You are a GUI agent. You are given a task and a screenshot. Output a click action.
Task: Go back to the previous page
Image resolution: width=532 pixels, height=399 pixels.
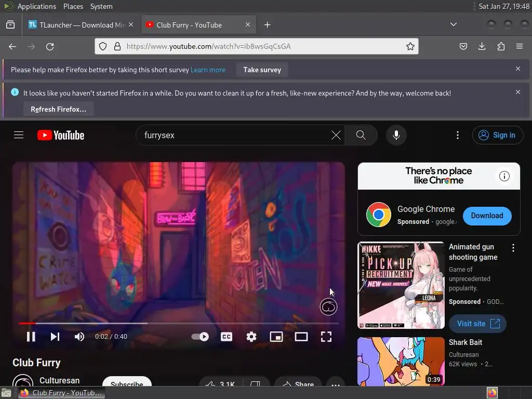12,46
